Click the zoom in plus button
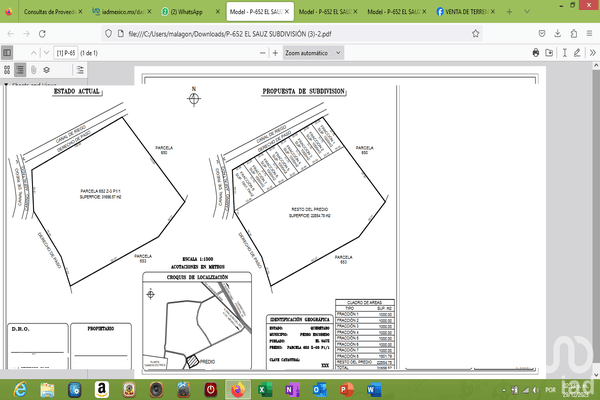The image size is (600, 400). click(x=273, y=51)
